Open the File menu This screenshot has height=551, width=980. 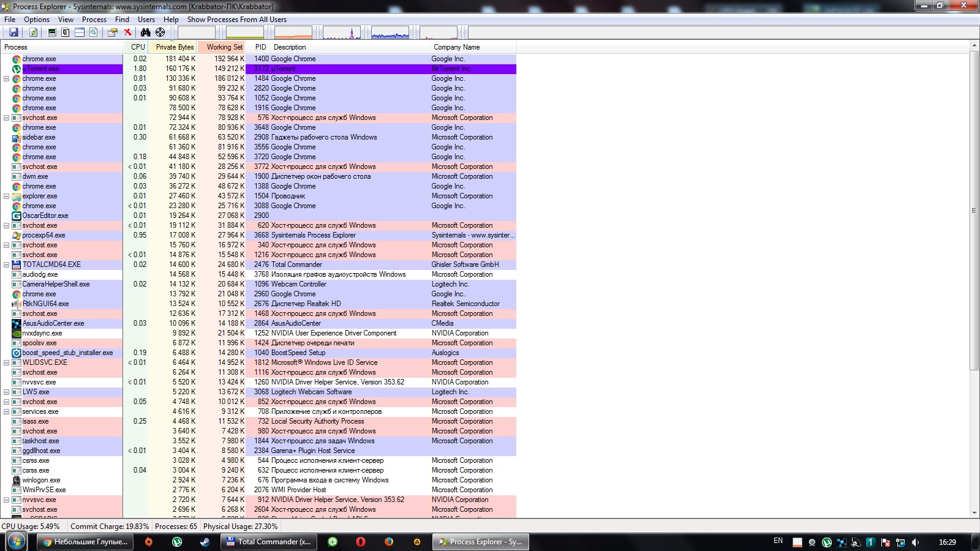coord(10,20)
